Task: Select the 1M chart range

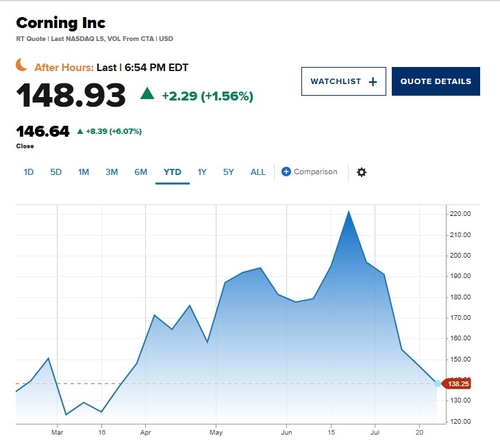Action: [x=84, y=172]
